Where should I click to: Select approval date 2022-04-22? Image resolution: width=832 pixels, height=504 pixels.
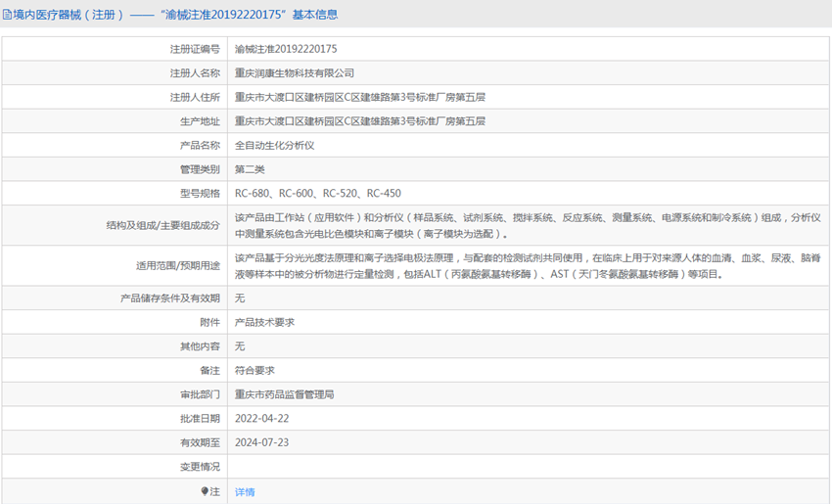261,419
